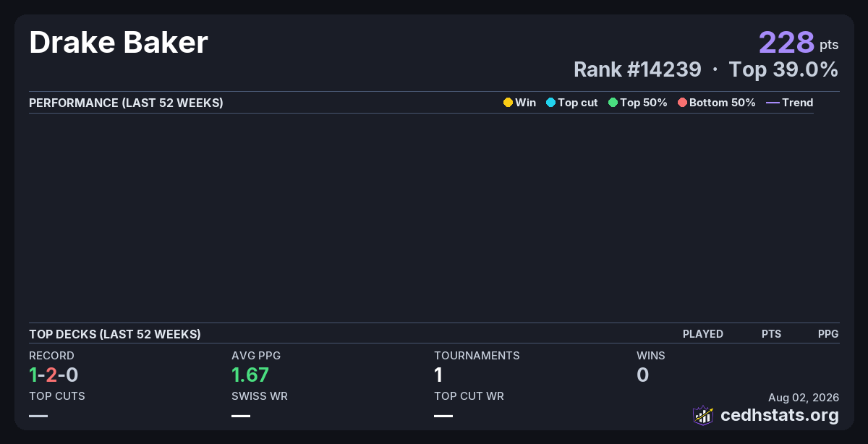This screenshot has width=868, height=444.
Task: Toggle the Top cut series label
Action: click(577, 103)
